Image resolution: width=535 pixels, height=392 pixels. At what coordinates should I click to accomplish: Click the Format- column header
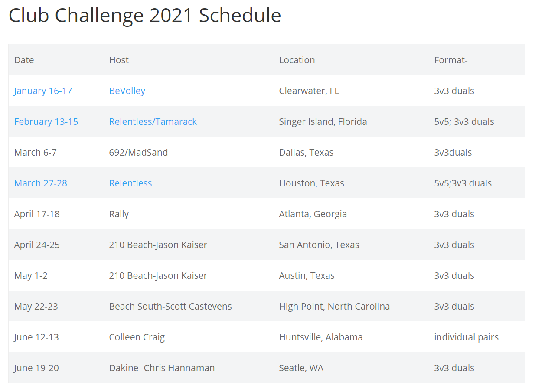tap(451, 60)
